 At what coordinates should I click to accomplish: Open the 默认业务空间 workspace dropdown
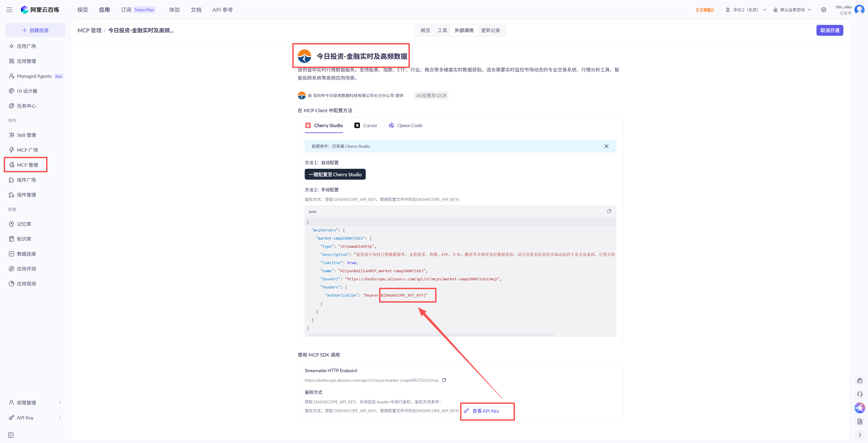click(792, 10)
